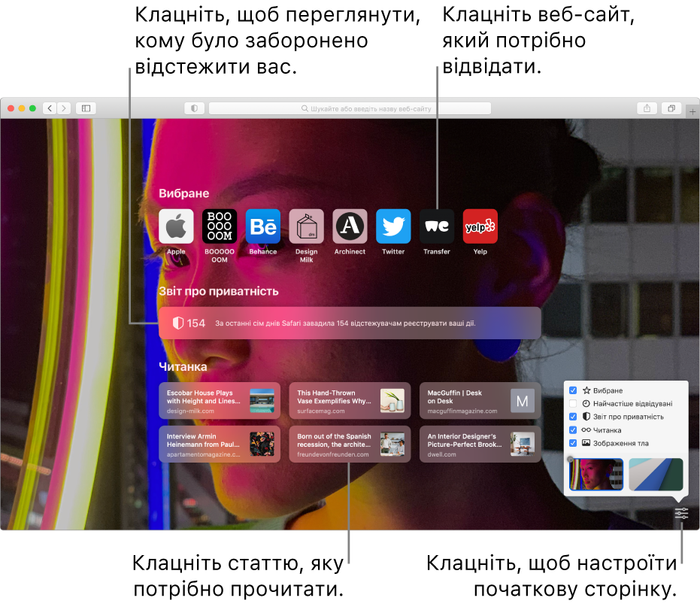This screenshot has height=604, width=700.
Task: Click the privacy shield icon in the toolbar
Action: coord(194,108)
